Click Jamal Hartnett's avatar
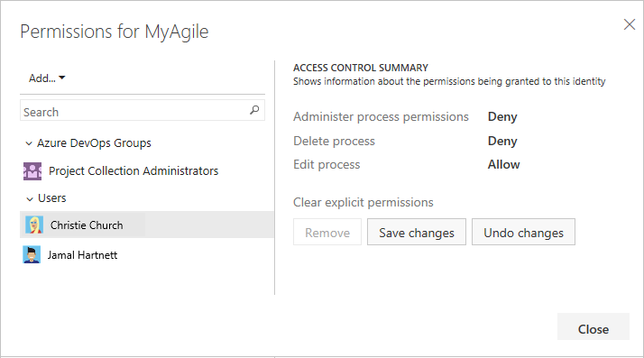Viewport: 644px width, 358px height. [x=32, y=254]
